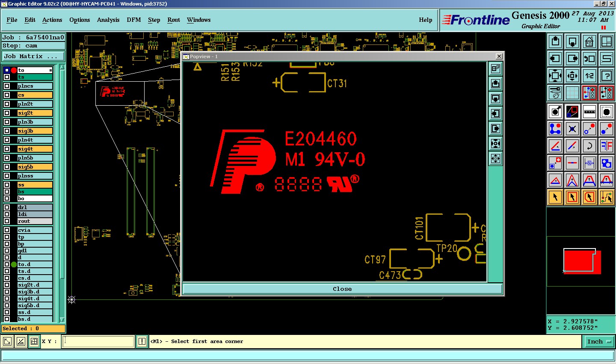Click the dotted square selection filter icon
Image resolution: width=616 pixels, height=364 pixels.
pos(607,112)
